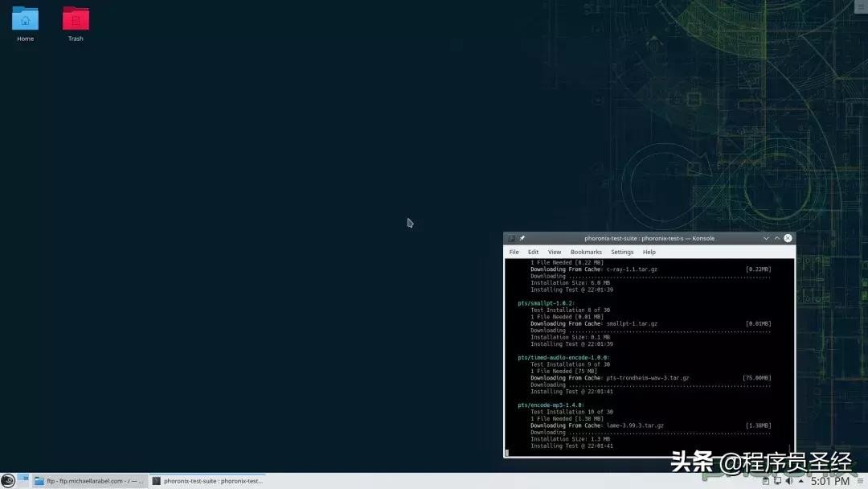This screenshot has height=489, width=868.
Task: Expand the hidden system tray icons arrow
Action: coord(801,481)
